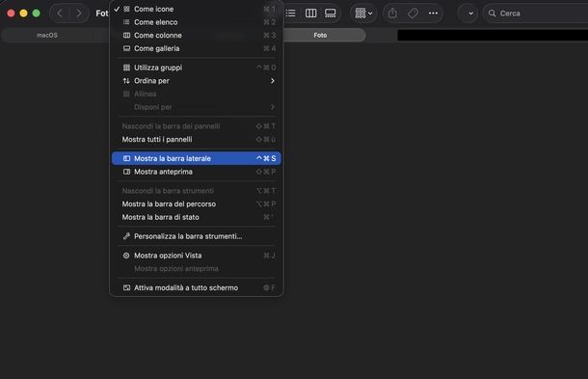Image resolution: width=588 pixels, height=379 pixels.
Task: Activate "Attiva modalità a tutto schermo"
Action: pyautogui.click(x=196, y=287)
